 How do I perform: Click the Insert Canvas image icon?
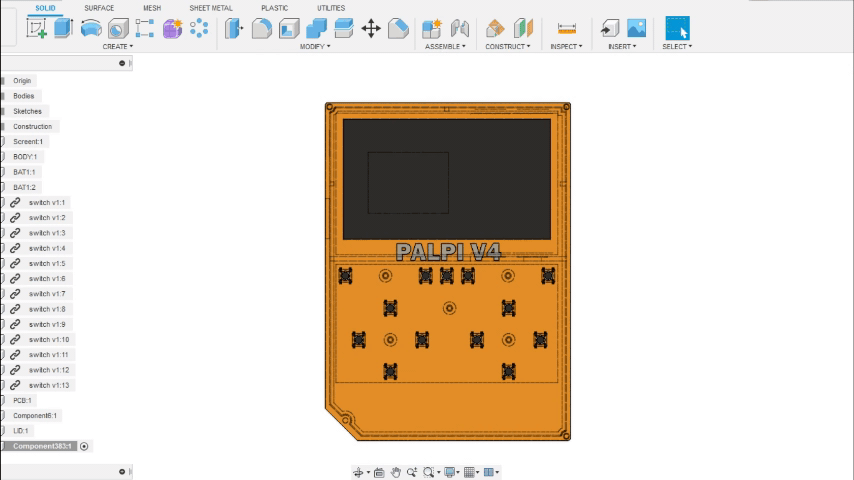coord(636,29)
